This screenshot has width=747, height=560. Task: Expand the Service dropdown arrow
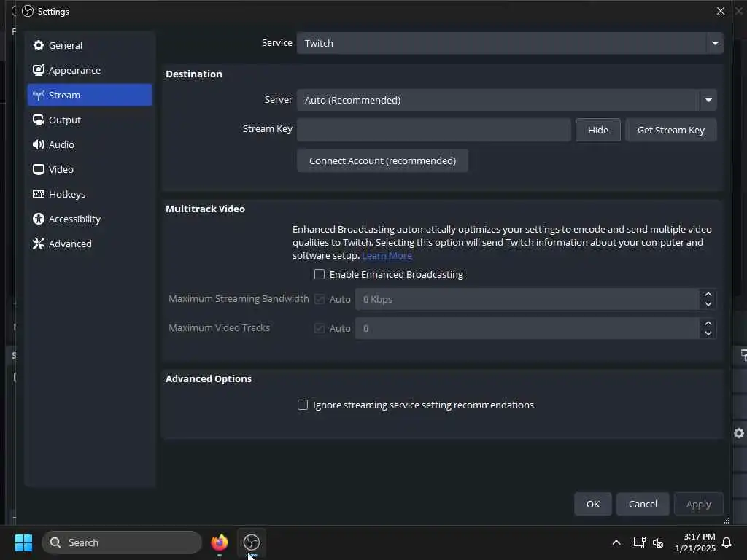[715, 43]
